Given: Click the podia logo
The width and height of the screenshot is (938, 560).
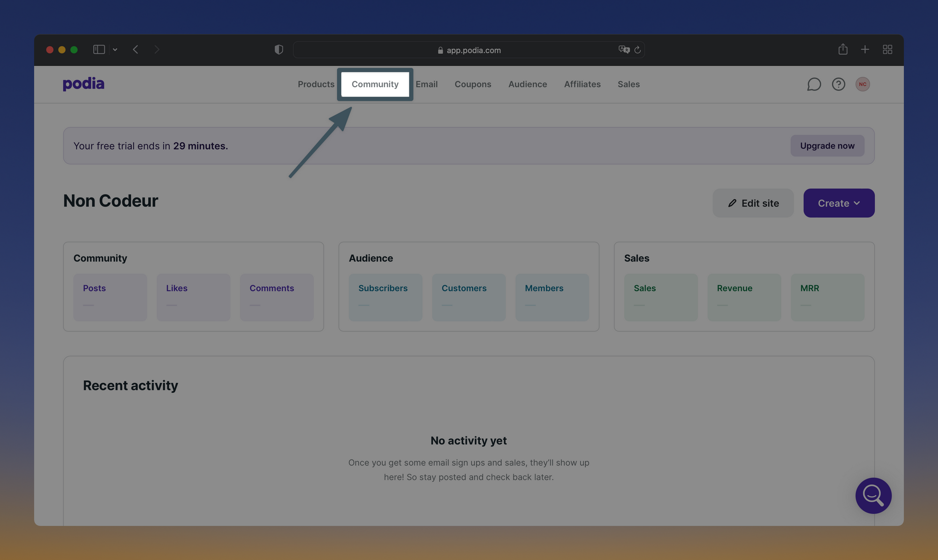Looking at the screenshot, I should tap(83, 84).
